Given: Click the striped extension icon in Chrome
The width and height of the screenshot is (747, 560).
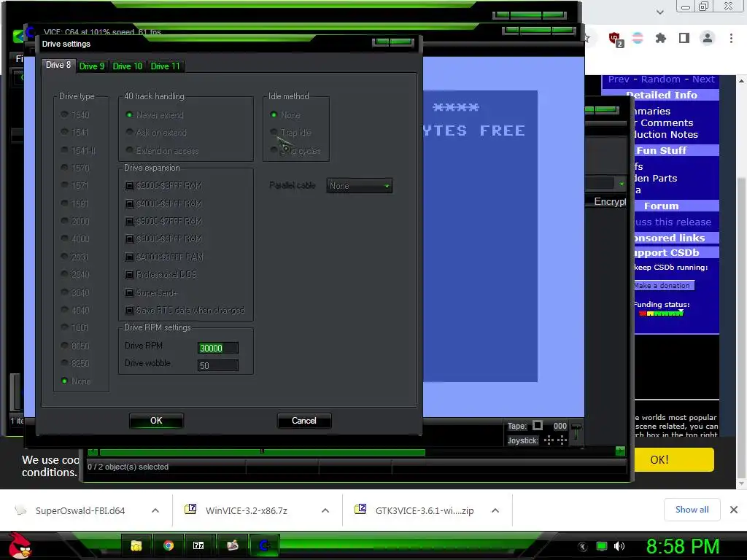Looking at the screenshot, I should [638, 38].
